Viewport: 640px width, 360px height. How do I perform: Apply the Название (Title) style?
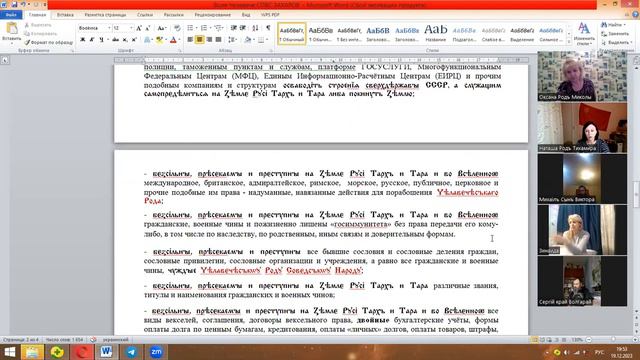436,33
